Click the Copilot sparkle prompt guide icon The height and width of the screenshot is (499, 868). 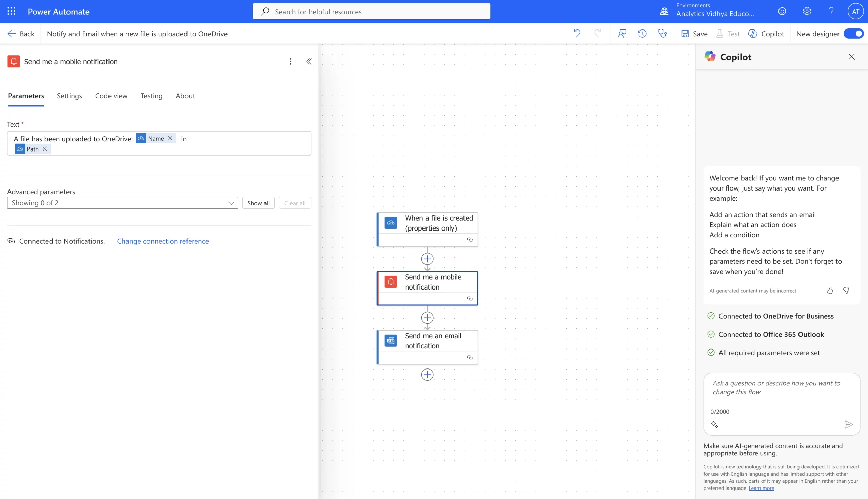pyautogui.click(x=714, y=425)
